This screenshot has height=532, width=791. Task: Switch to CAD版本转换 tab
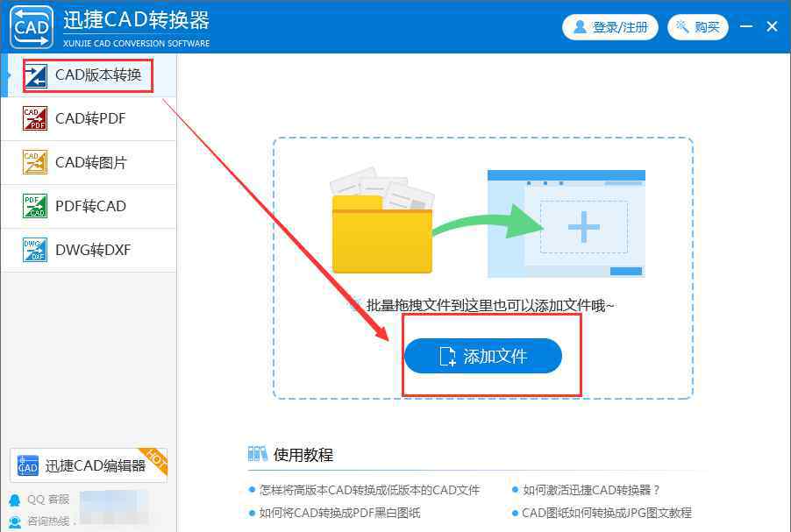pos(89,75)
